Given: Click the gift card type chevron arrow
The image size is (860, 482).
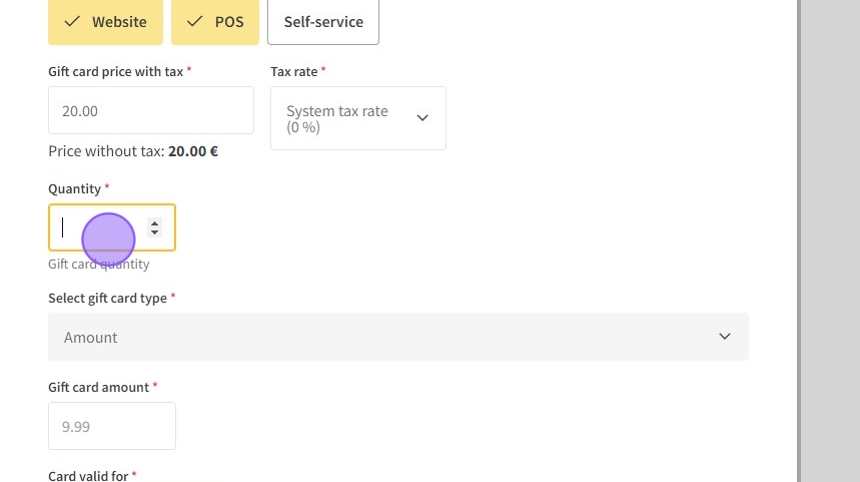Looking at the screenshot, I should click(725, 337).
